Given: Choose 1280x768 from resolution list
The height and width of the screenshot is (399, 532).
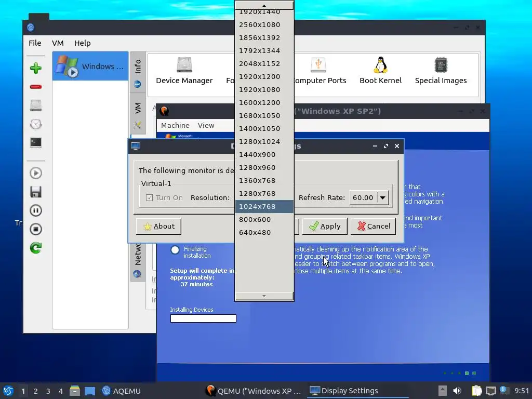Looking at the screenshot, I should (264, 193).
